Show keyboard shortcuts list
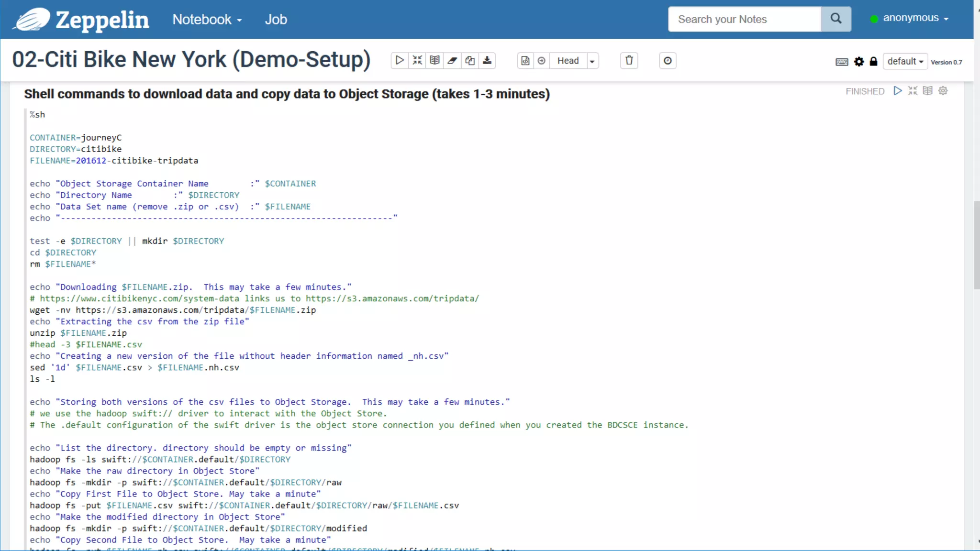The height and width of the screenshot is (551, 980). point(842,62)
